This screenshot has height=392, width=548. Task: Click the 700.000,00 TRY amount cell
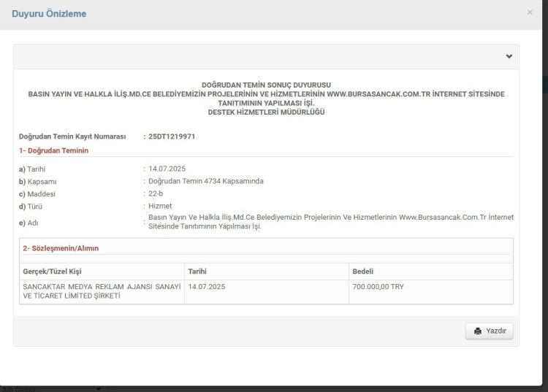pyautogui.click(x=378, y=287)
